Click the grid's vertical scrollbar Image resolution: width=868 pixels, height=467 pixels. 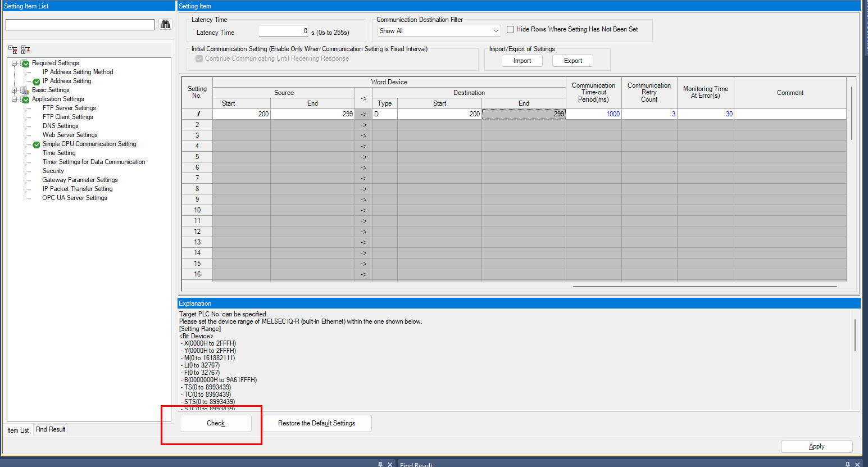point(852,112)
